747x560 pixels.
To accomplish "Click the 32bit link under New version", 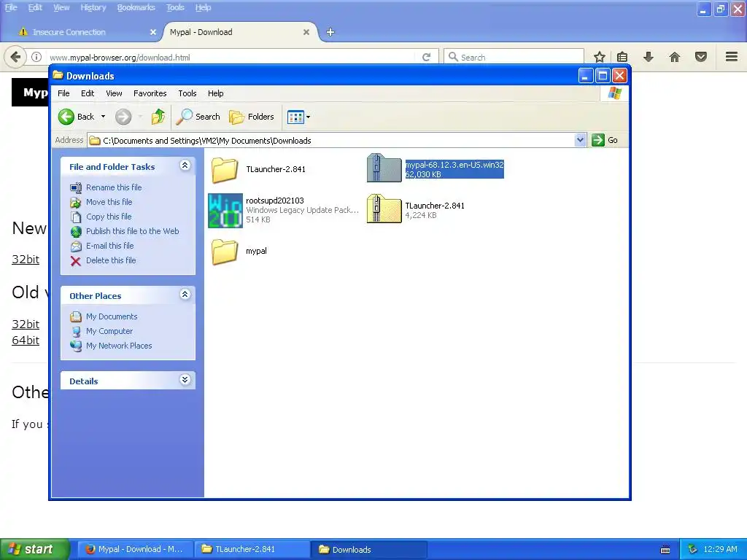I will (26, 260).
